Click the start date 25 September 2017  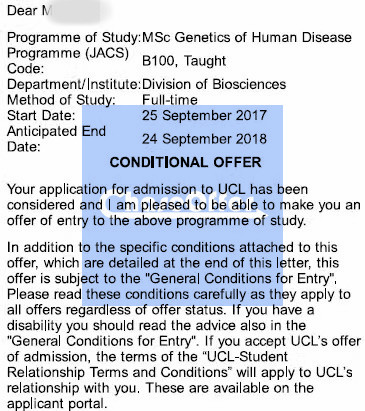204,116
